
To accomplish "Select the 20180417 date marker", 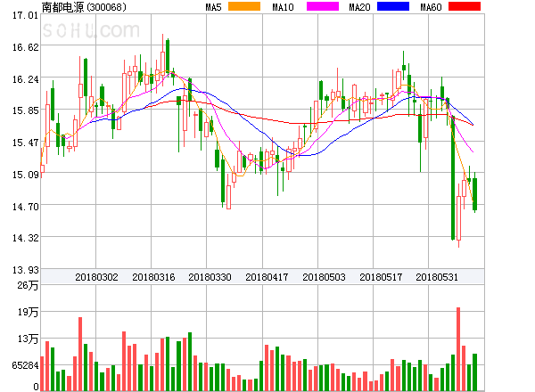I will (267, 277).
